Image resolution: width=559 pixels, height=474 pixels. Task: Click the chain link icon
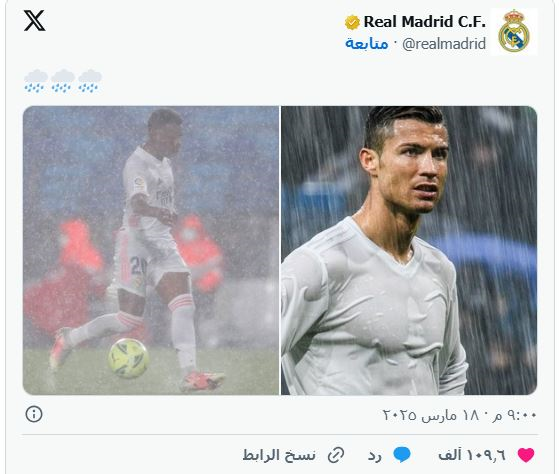click(336, 455)
